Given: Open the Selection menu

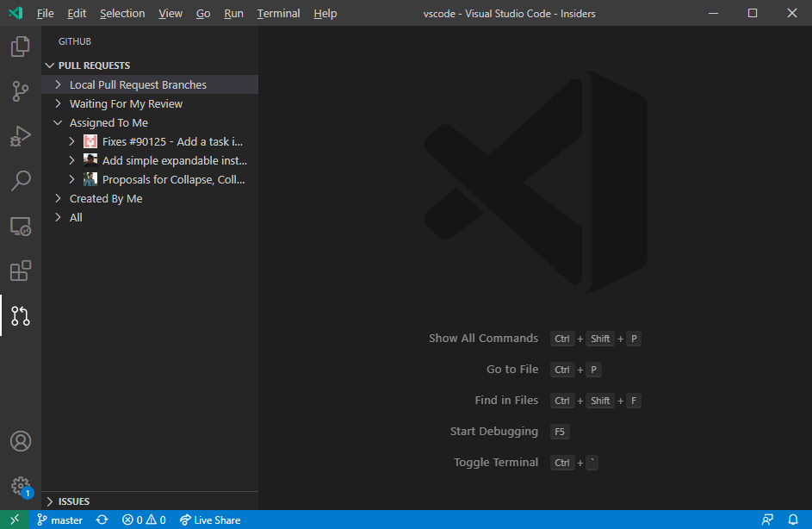Looking at the screenshot, I should [122, 13].
